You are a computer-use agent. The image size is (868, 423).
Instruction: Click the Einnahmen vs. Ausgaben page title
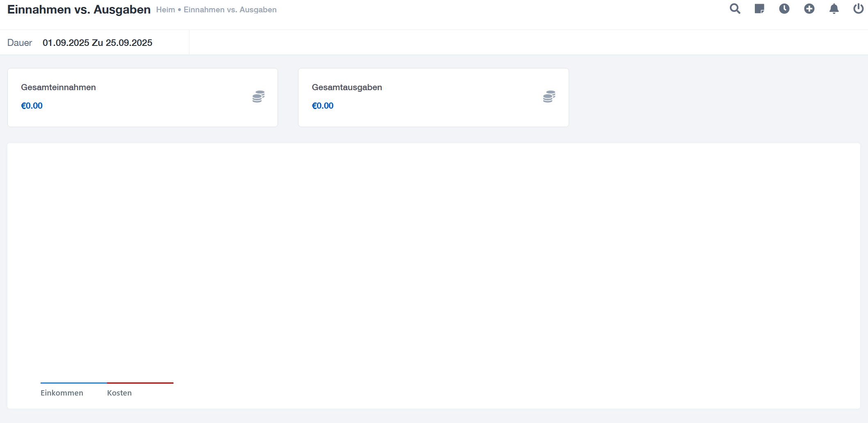(x=79, y=10)
